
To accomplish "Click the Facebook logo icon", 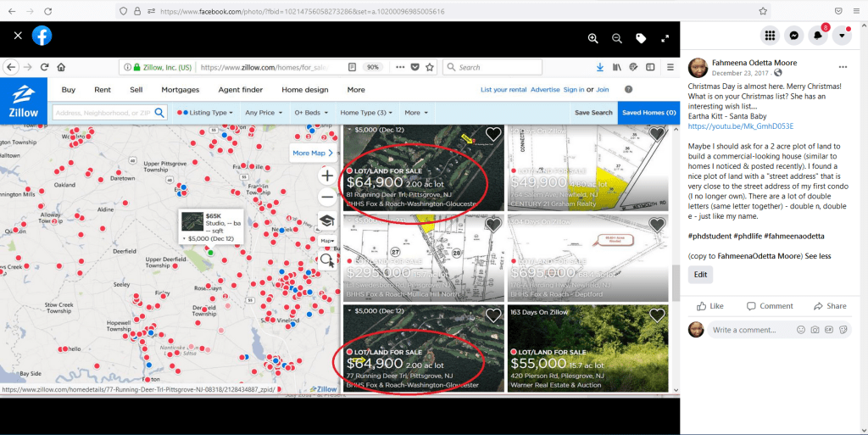I will coord(42,36).
